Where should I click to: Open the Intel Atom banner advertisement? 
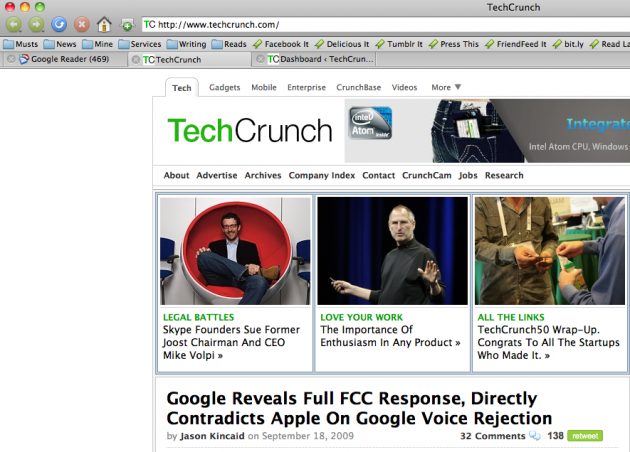487,131
